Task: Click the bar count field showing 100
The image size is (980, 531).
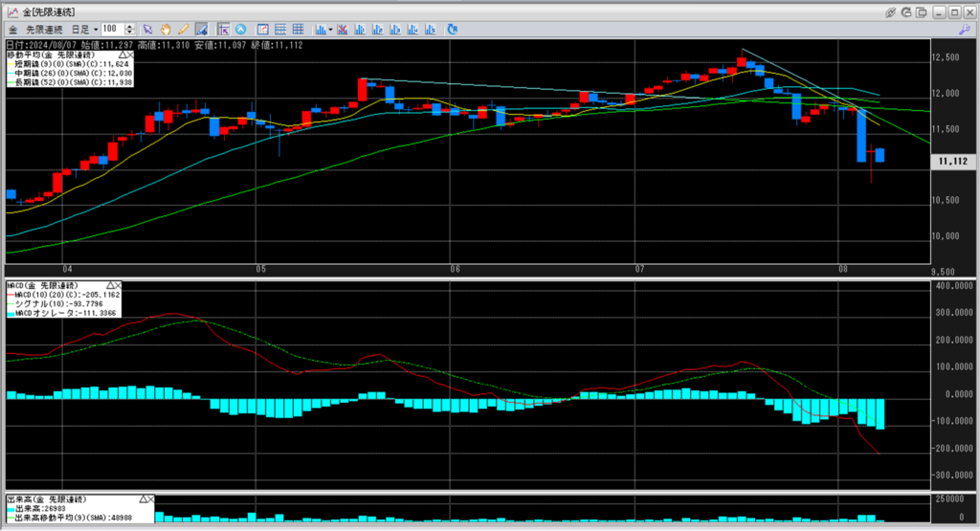Action: click(112, 30)
